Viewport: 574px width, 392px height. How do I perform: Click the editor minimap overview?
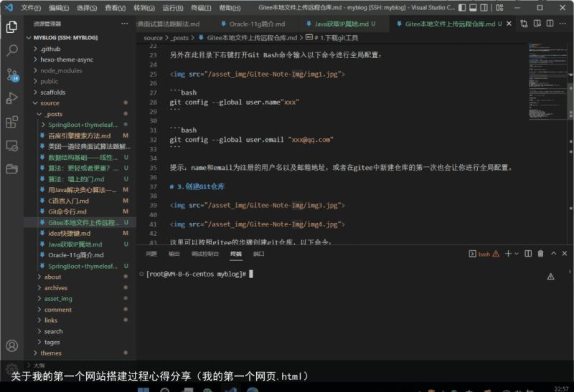click(x=547, y=81)
